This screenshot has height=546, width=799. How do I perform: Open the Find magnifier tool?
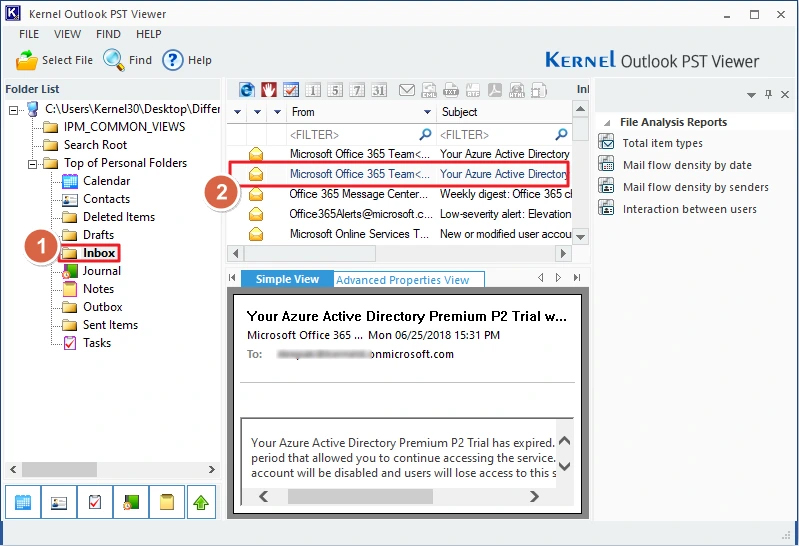coord(113,60)
